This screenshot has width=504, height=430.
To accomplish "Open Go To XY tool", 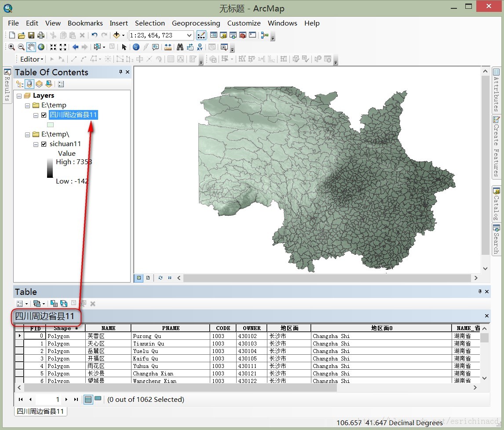I will (200, 47).
